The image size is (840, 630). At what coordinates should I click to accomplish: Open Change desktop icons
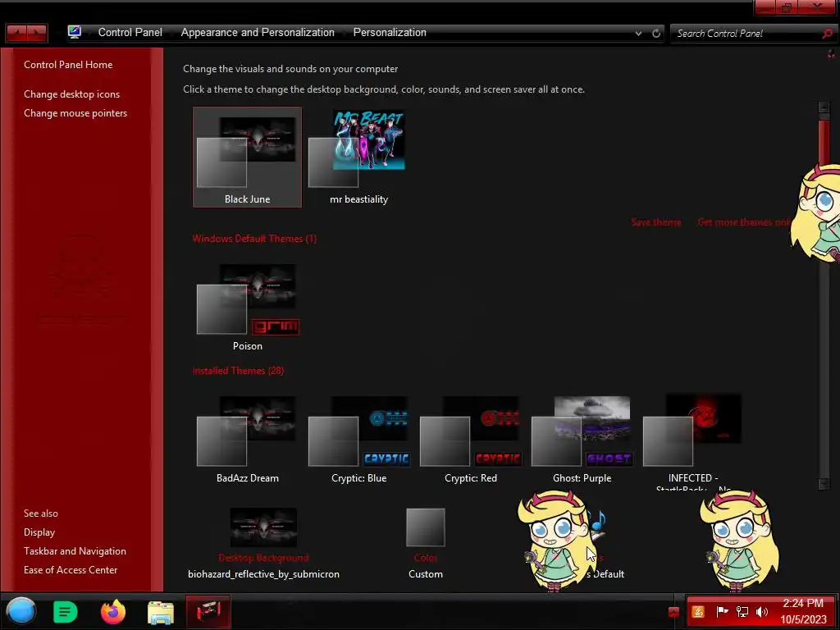(x=72, y=94)
